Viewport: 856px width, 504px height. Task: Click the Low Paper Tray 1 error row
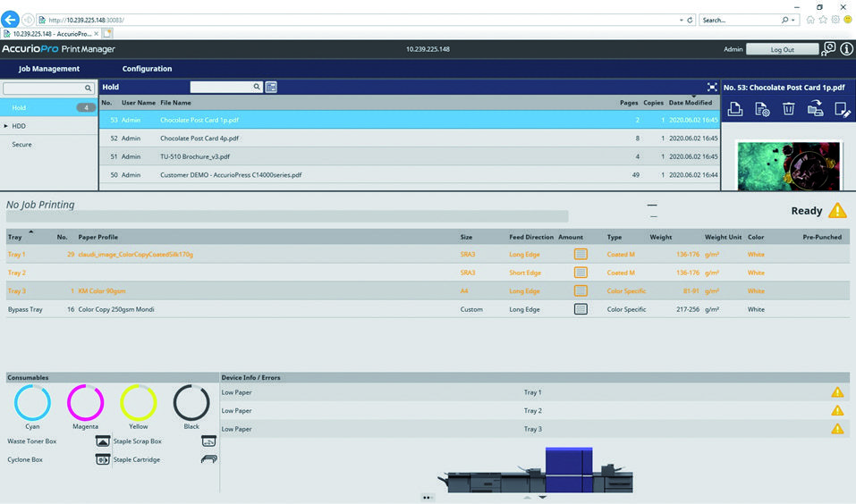[x=535, y=392]
